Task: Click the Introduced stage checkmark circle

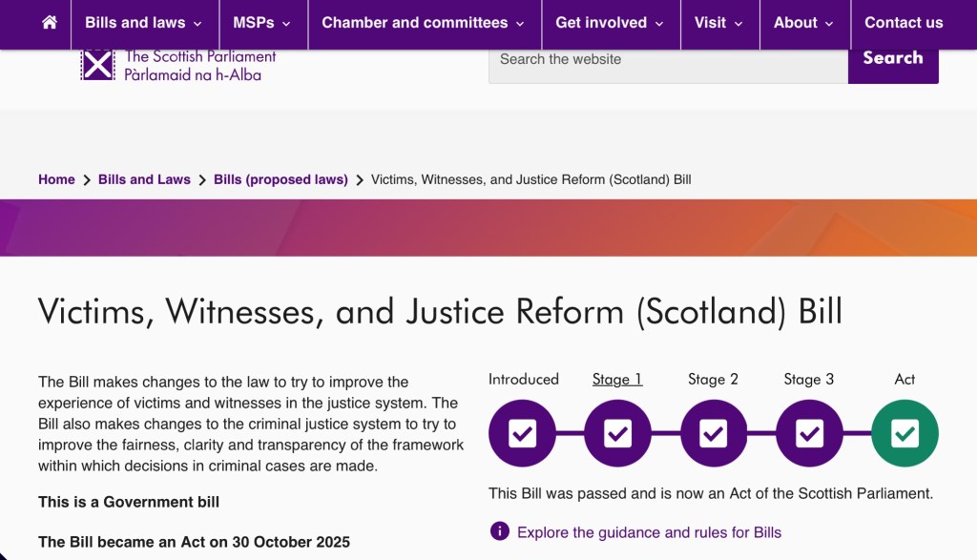Action: 522,434
